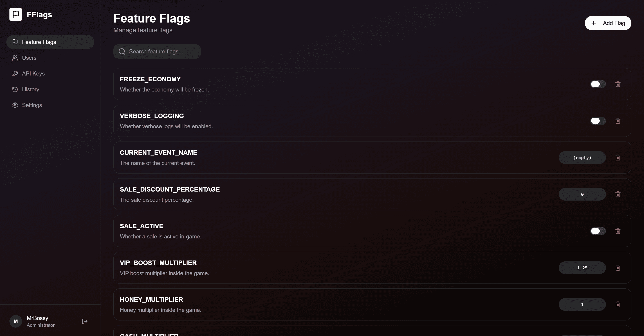Remove the HONEY_MULTIPLIER flag via trash icon

click(618, 304)
